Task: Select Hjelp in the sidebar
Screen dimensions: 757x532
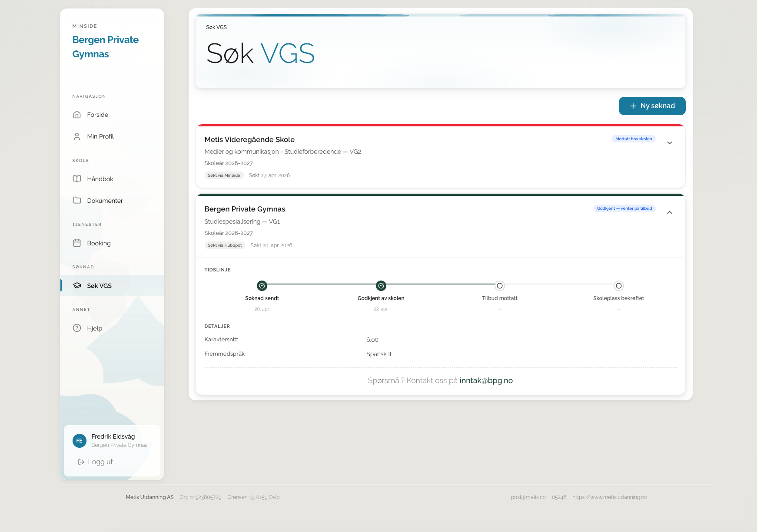Action: click(112, 328)
